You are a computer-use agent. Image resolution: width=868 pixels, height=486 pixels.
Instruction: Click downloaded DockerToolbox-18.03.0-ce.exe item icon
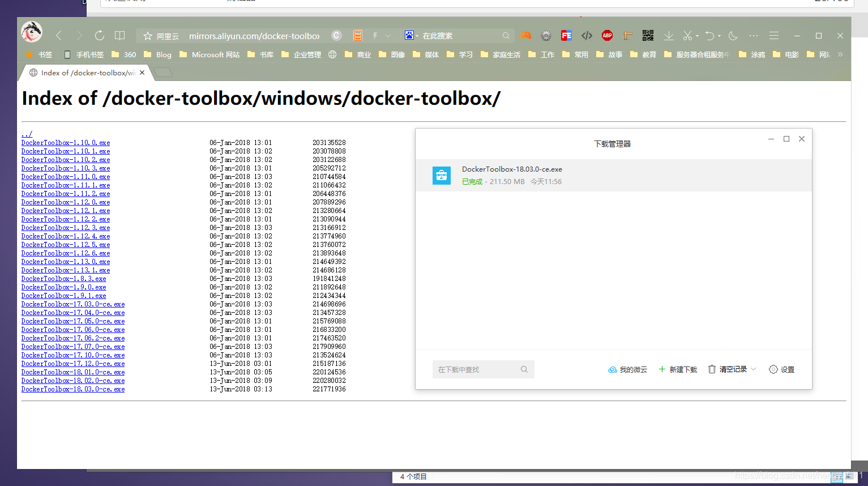pyautogui.click(x=442, y=176)
